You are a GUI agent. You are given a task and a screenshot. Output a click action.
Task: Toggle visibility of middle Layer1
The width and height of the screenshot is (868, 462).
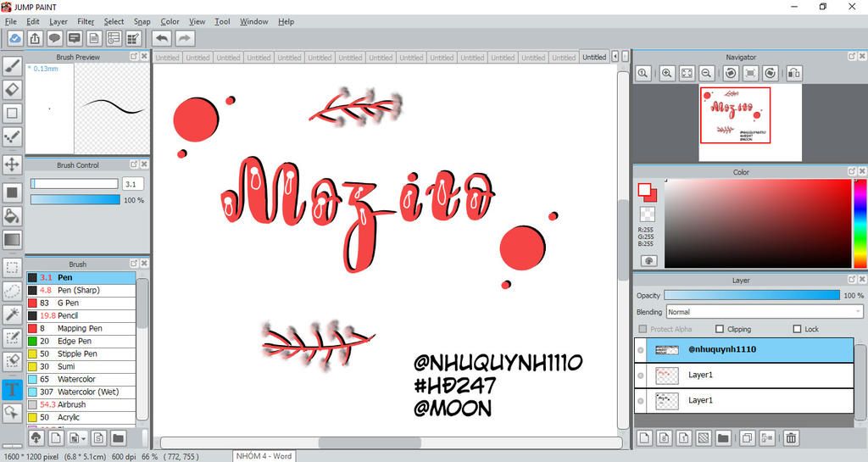(641, 376)
